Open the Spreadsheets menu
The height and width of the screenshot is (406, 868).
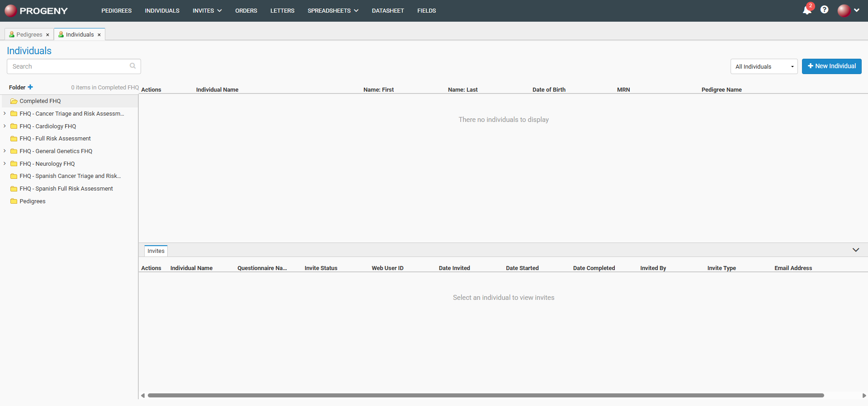click(x=333, y=10)
